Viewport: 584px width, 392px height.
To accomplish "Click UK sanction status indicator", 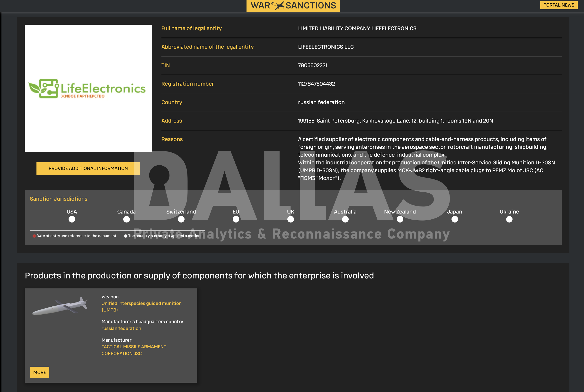I will click(290, 219).
